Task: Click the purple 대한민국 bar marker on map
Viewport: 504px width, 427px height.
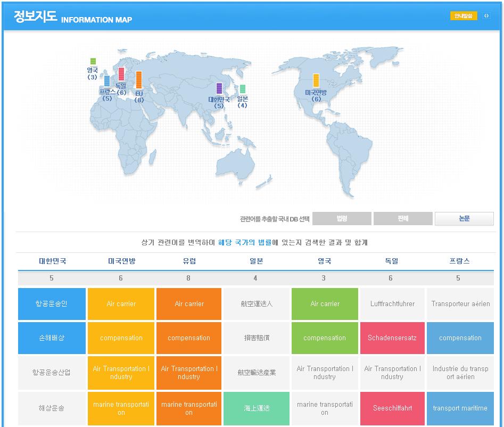Action: point(219,88)
